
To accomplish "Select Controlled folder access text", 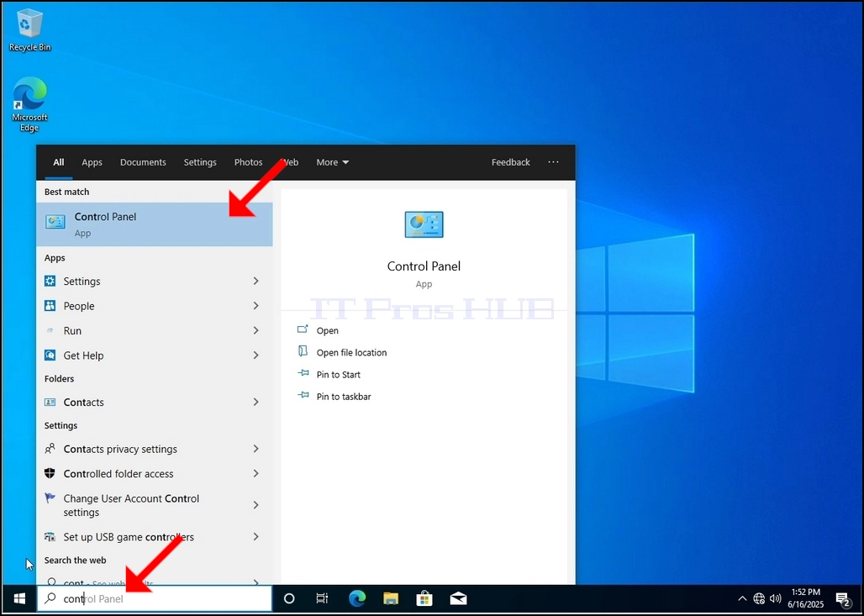I will [x=119, y=474].
